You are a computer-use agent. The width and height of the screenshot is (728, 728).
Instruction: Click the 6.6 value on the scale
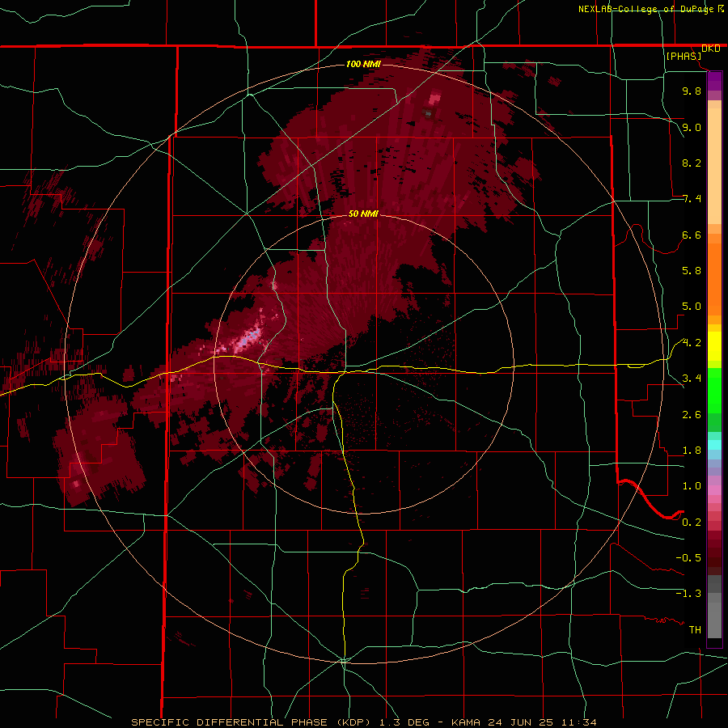[692, 235]
